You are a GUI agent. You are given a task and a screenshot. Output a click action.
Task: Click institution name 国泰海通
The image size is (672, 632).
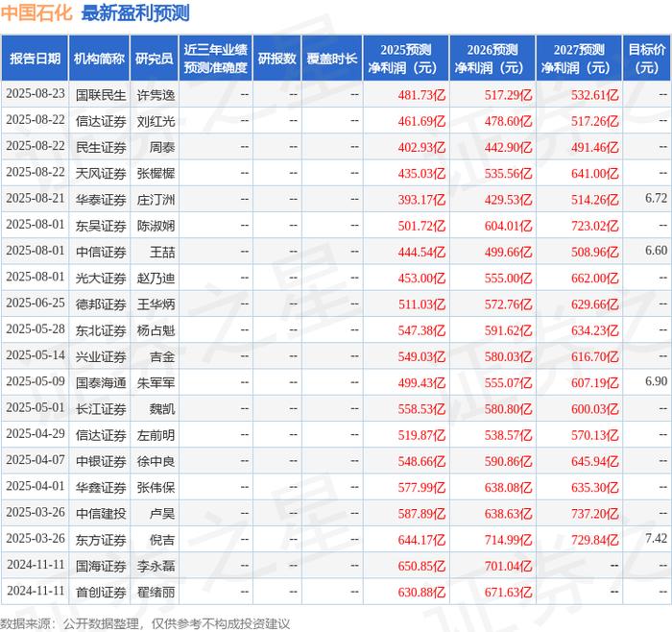tap(101, 382)
